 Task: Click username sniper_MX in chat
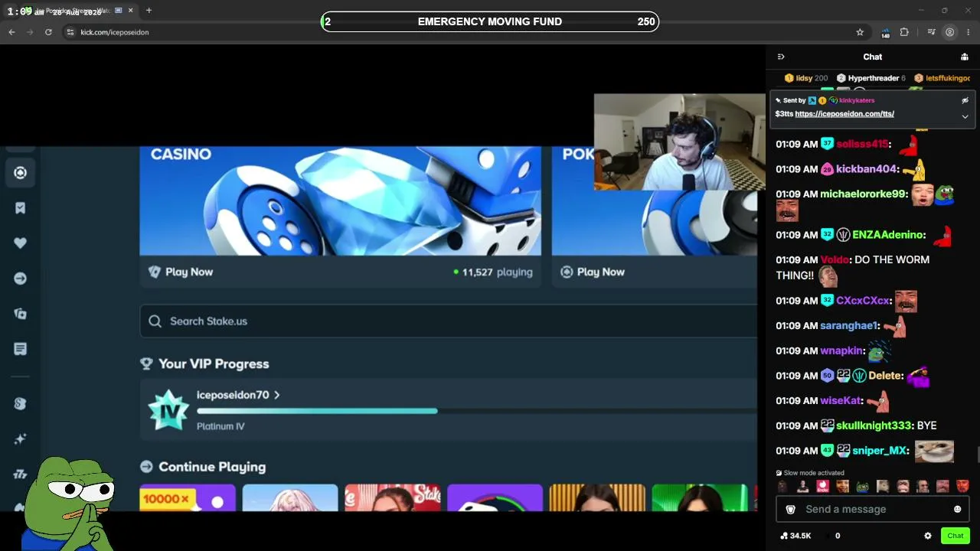(879, 451)
